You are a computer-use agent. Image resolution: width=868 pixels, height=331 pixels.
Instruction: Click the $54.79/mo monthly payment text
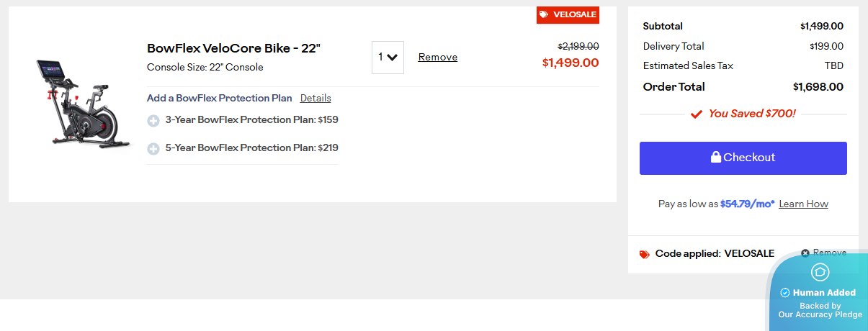(x=747, y=204)
